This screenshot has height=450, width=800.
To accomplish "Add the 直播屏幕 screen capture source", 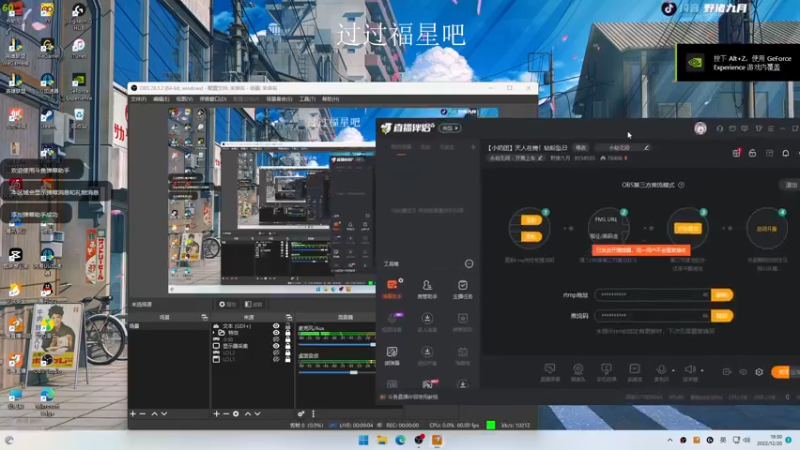I will tap(550, 372).
